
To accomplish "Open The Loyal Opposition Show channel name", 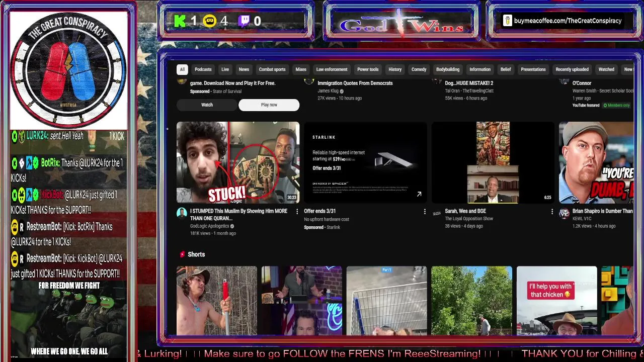I will click(469, 219).
